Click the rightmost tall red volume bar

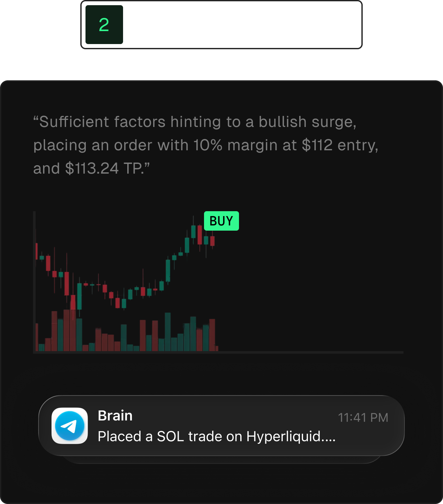click(x=212, y=335)
